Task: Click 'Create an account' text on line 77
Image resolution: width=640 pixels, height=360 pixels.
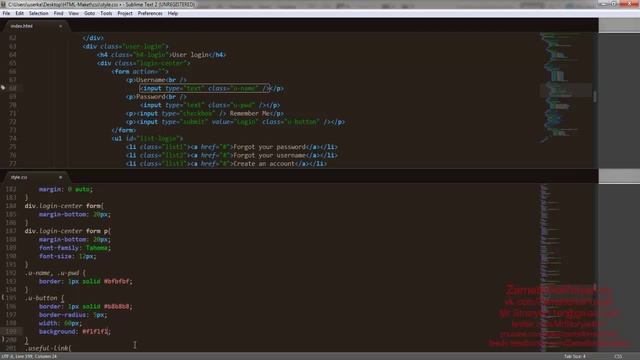Action: tap(264, 164)
